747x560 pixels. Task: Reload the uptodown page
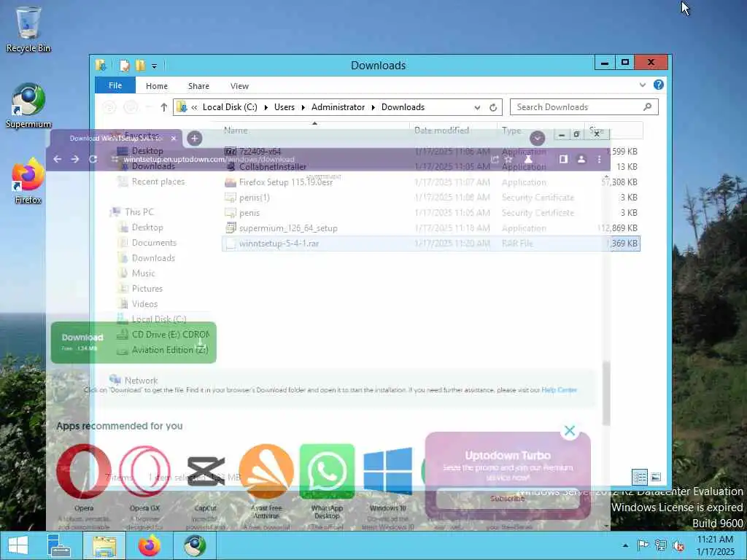93,159
